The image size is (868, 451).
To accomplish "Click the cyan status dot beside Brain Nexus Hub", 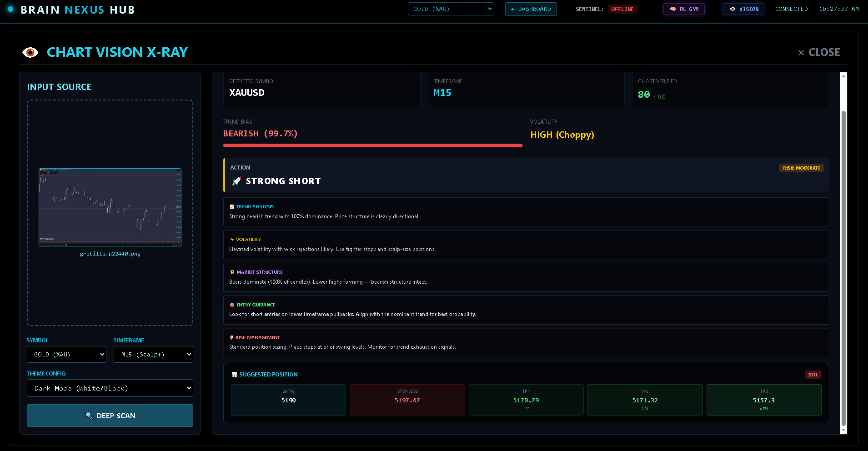I will (10, 9).
